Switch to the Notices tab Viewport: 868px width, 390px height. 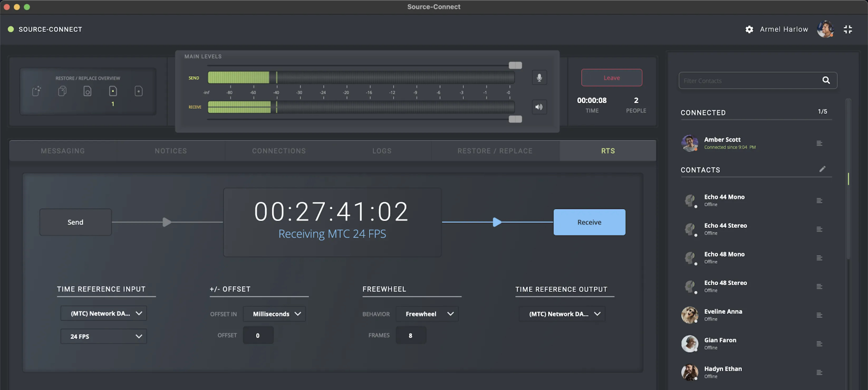pos(171,151)
